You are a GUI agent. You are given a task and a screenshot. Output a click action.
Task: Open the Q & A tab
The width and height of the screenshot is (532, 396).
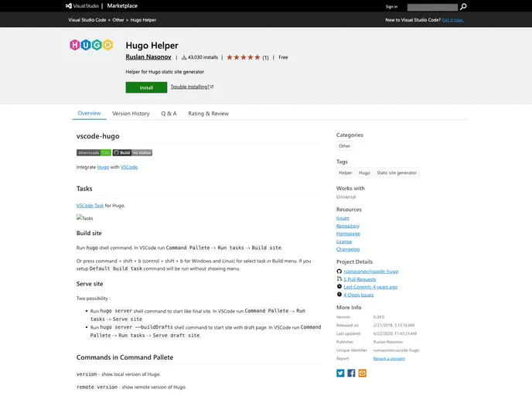(x=169, y=114)
